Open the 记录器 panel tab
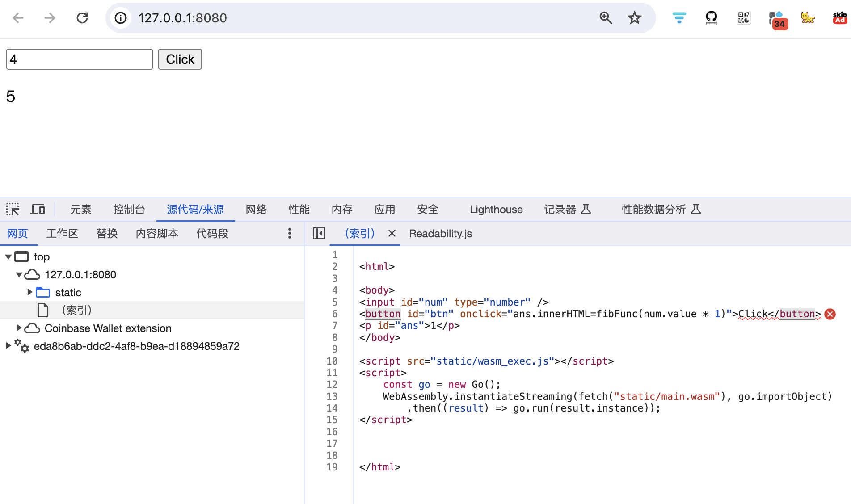This screenshot has height=504, width=851. (x=568, y=210)
